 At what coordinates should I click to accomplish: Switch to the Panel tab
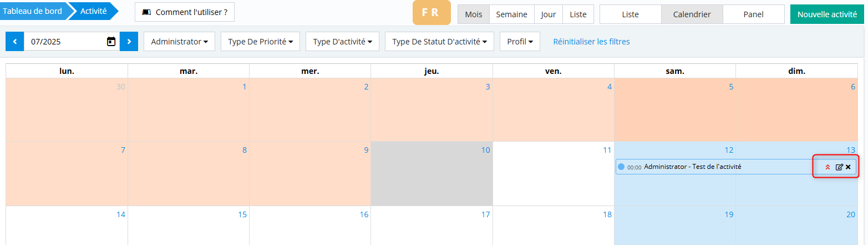(753, 14)
